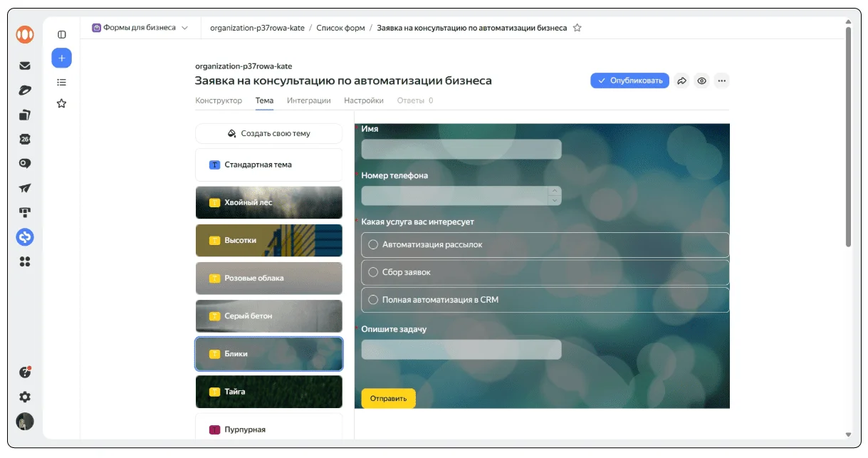
Task: Choose the Пурпурная theme
Action: tap(269, 427)
